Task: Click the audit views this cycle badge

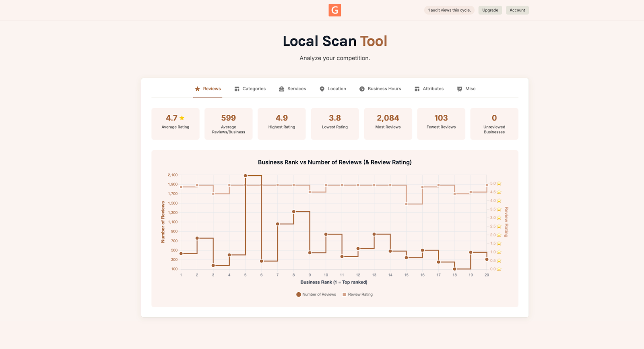Action: (449, 10)
